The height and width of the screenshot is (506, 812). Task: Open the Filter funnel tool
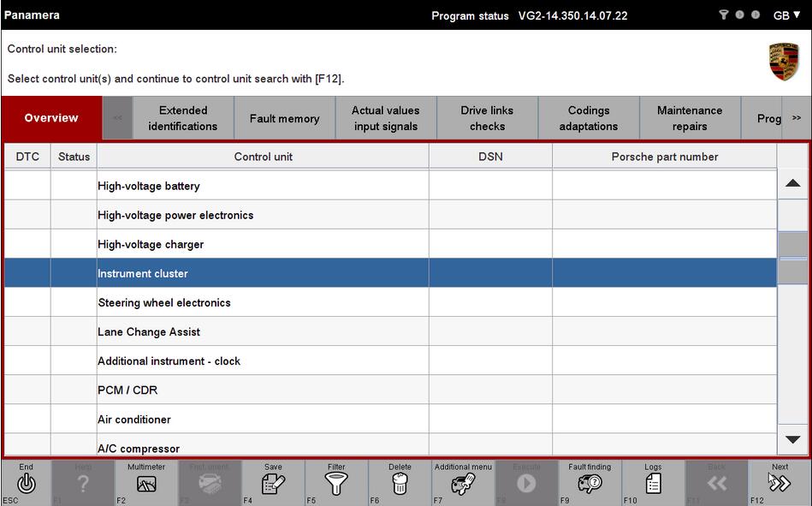coord(336,484)
